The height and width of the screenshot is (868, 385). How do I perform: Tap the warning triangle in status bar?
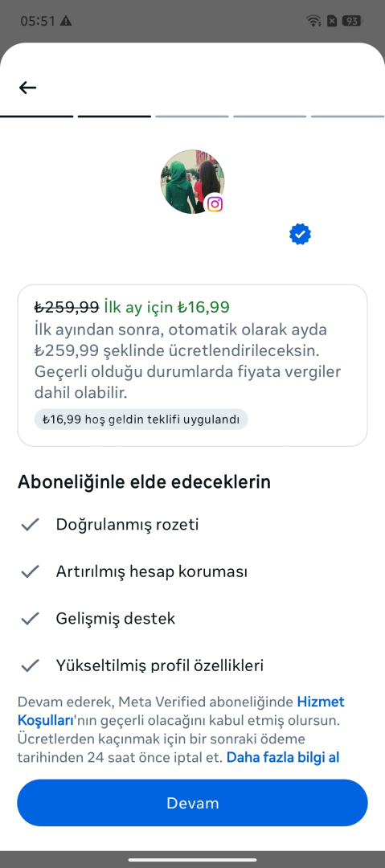66,21
